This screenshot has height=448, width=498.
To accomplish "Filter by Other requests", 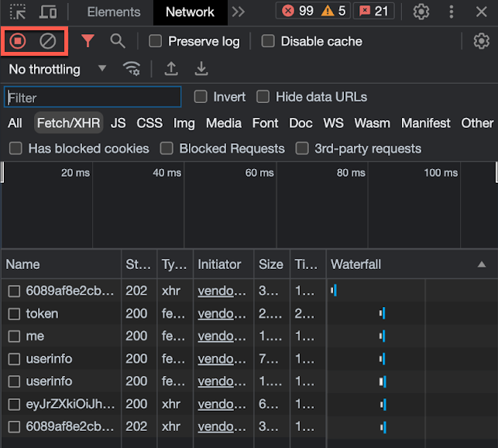I will click(x=477, y=123).
